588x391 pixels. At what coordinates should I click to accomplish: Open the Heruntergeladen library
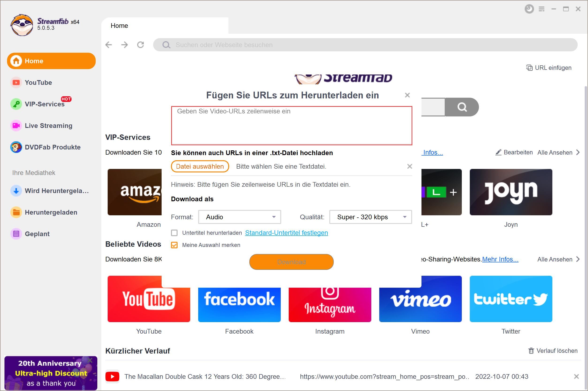point(44,212)
